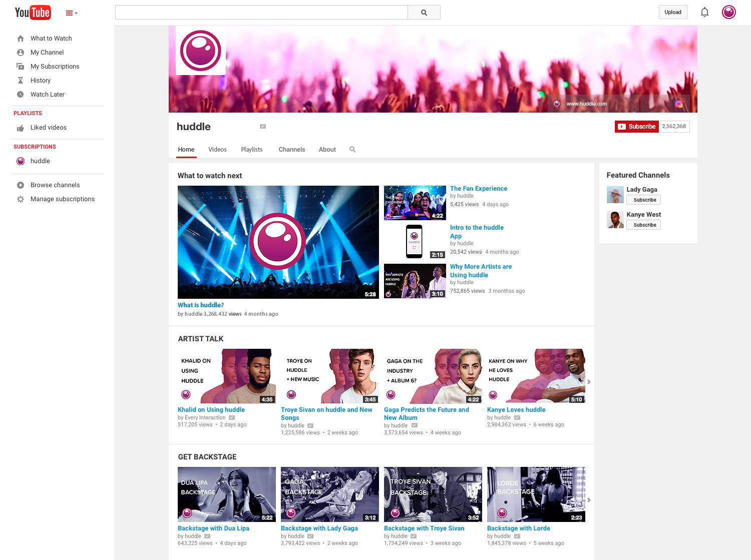Expand Get Backstage row with next arrow
Image resolution: width=751 pixels, height=560 pixels.
tap(589, 500)
